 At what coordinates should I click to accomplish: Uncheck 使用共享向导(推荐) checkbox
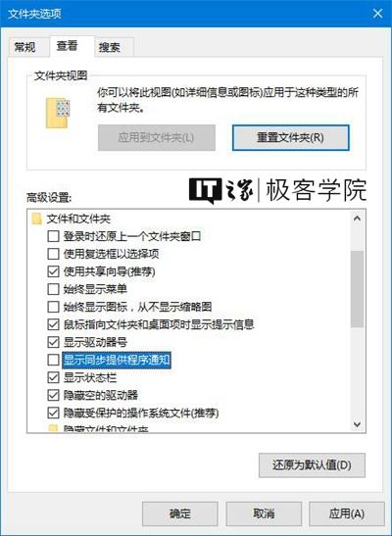(x=53, y=271)
